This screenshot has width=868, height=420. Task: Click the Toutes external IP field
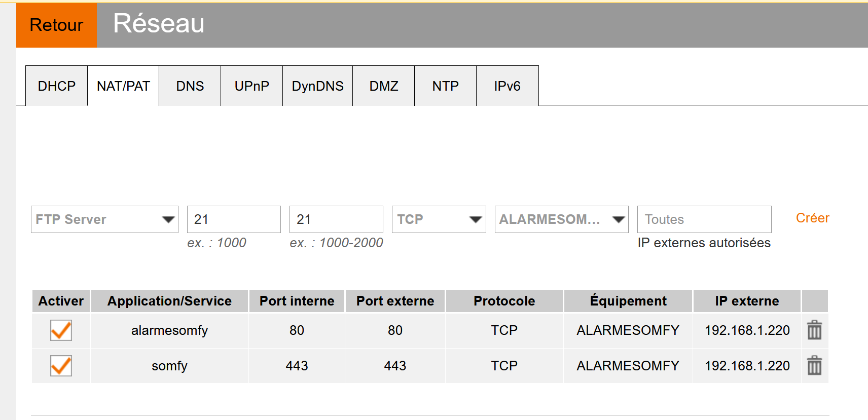[704, 219]
